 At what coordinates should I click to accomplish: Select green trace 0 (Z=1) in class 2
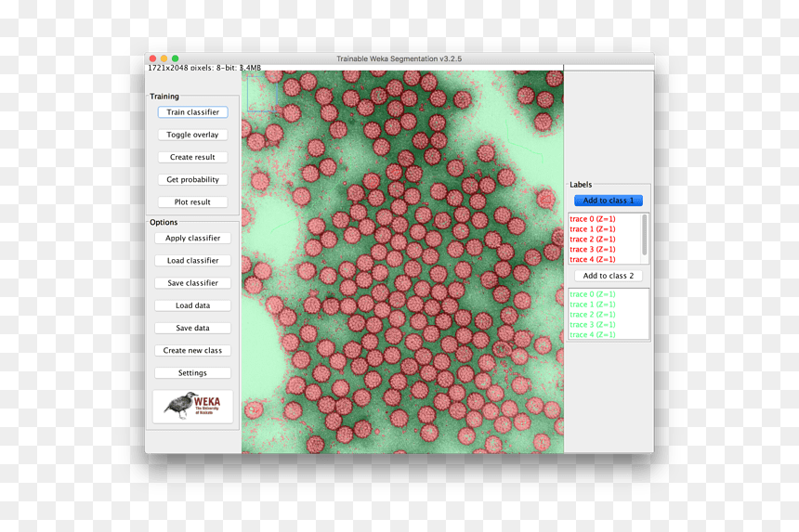(593, 294)
